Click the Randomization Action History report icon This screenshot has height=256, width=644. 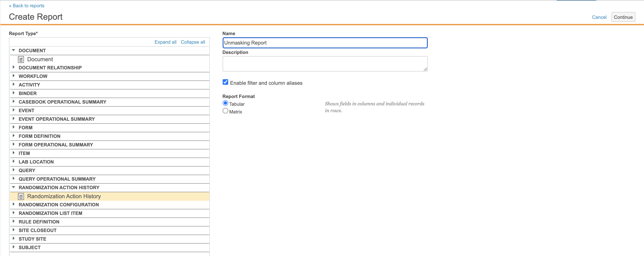(x=21, y=196)
